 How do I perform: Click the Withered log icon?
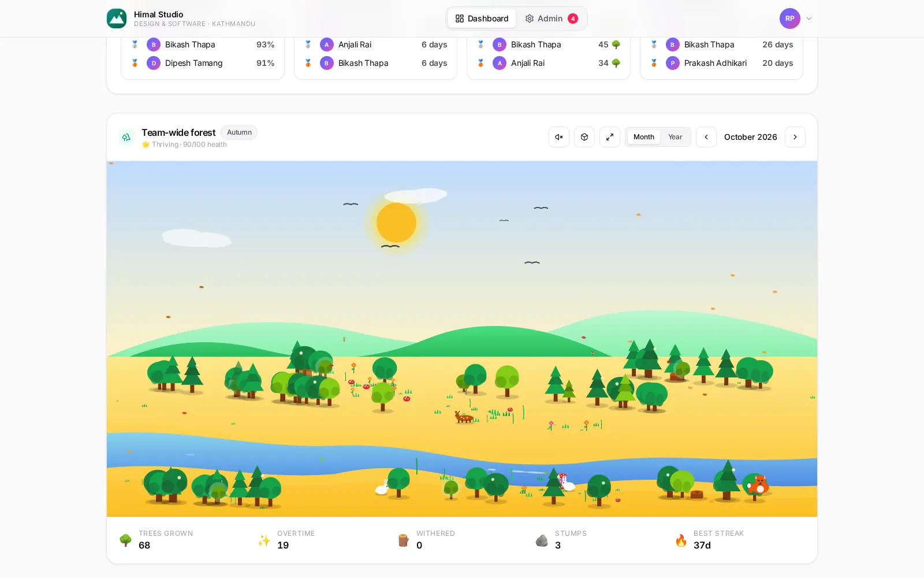click(x=403, y=540)
